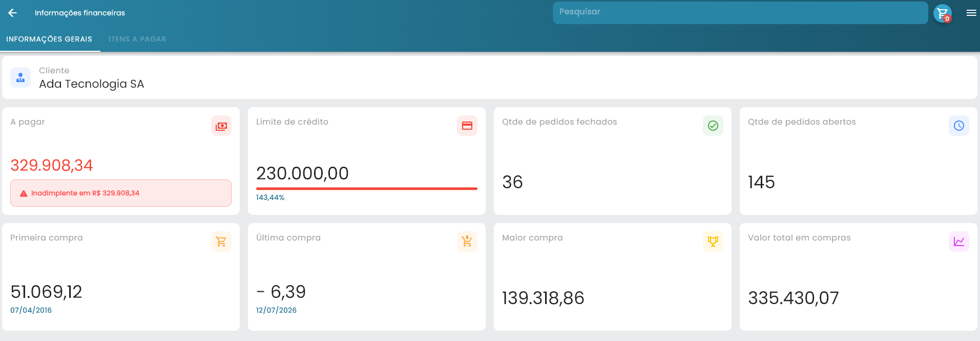Click the money icon on A pagar card
Image resolution: width=980 pixels, height=341 pixels.
click(221, 126)
